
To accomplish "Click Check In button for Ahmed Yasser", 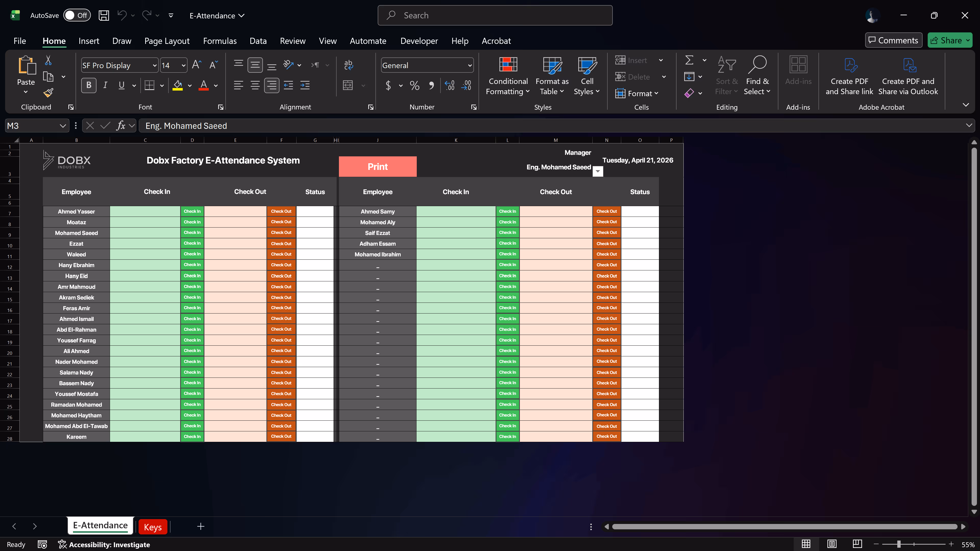I will [x=192, y=211].
